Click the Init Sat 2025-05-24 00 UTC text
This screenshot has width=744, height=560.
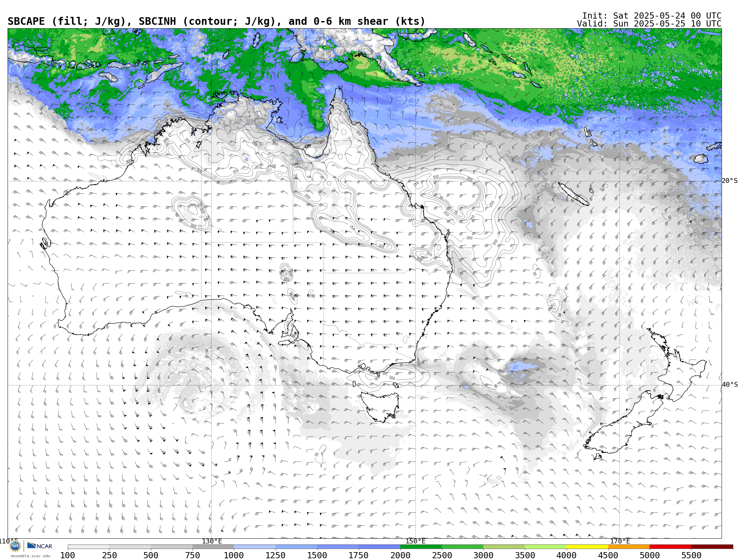652,16
